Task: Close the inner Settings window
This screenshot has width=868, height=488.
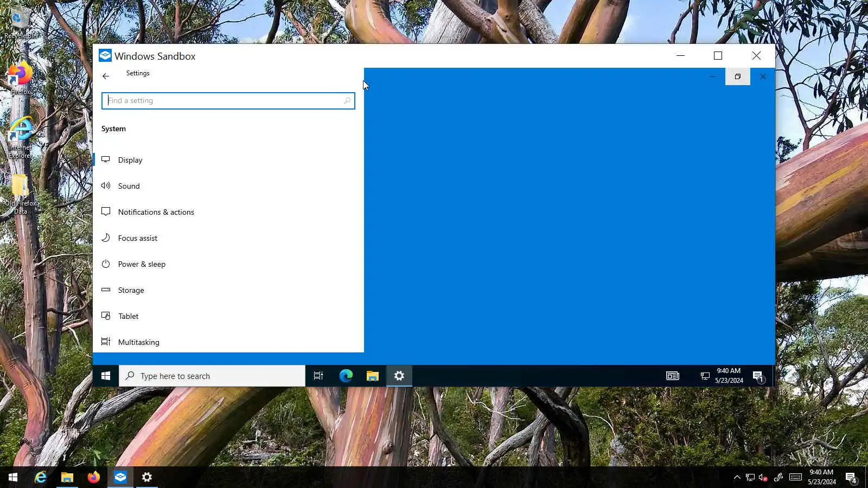Action: point(763,76)
